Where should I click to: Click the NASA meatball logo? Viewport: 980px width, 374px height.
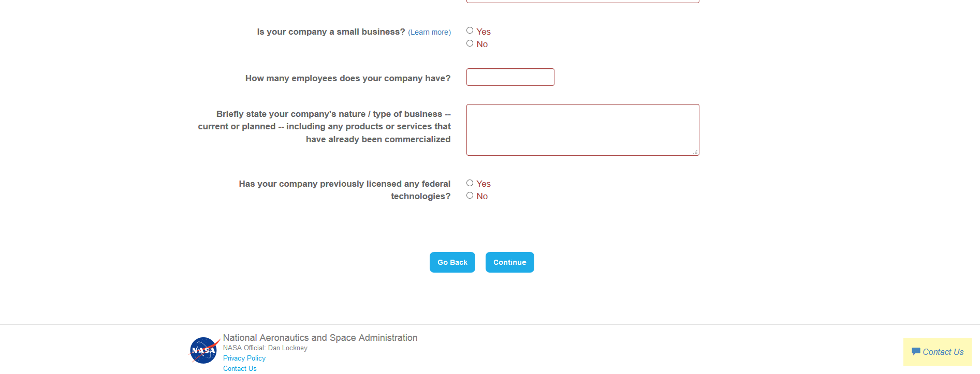pos(204,350)
